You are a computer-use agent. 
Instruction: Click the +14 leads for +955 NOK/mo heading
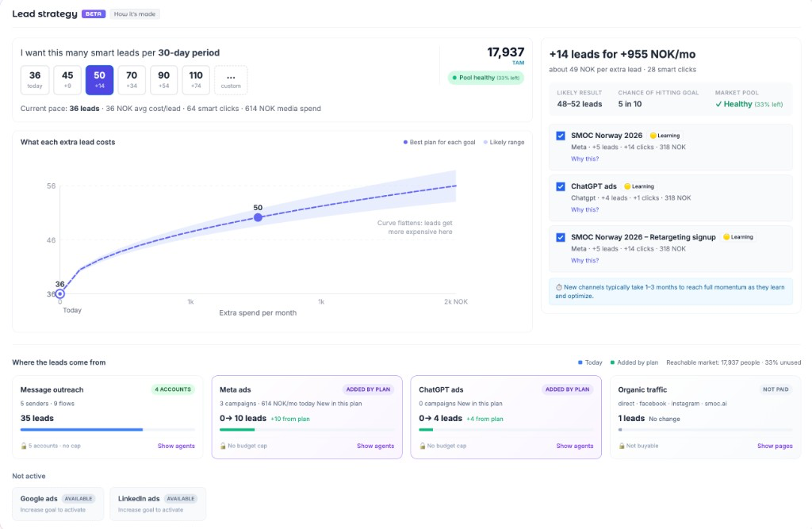[x=622, y=55]
